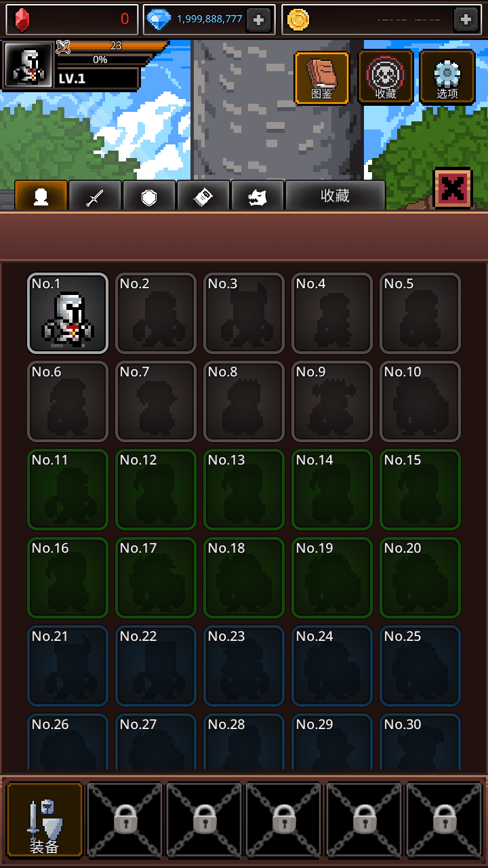The width and height of the screenshot is (488, 868).
Task: Open the 收藏 skull collection icon
Action: [386, 78]
